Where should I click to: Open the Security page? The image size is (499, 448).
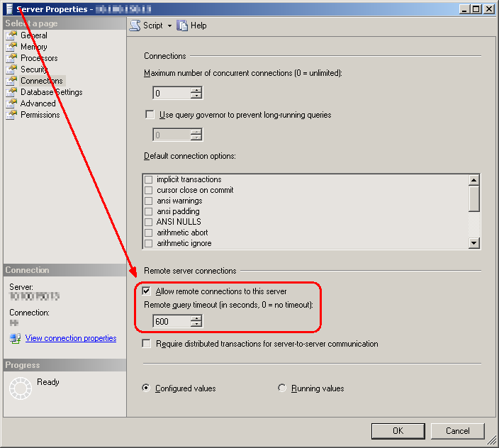(x=34, y=69)
